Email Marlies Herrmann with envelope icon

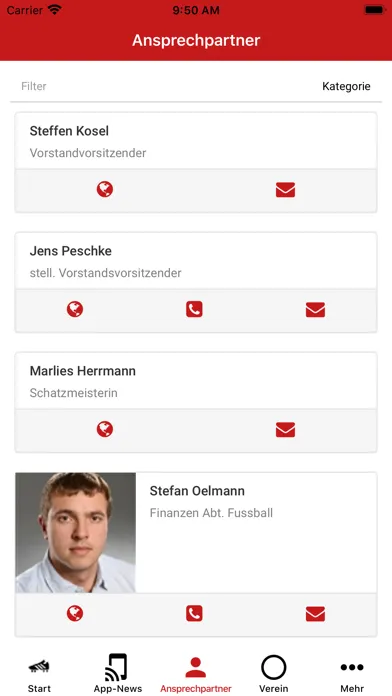pyautogui.click(x=285, y=430)
